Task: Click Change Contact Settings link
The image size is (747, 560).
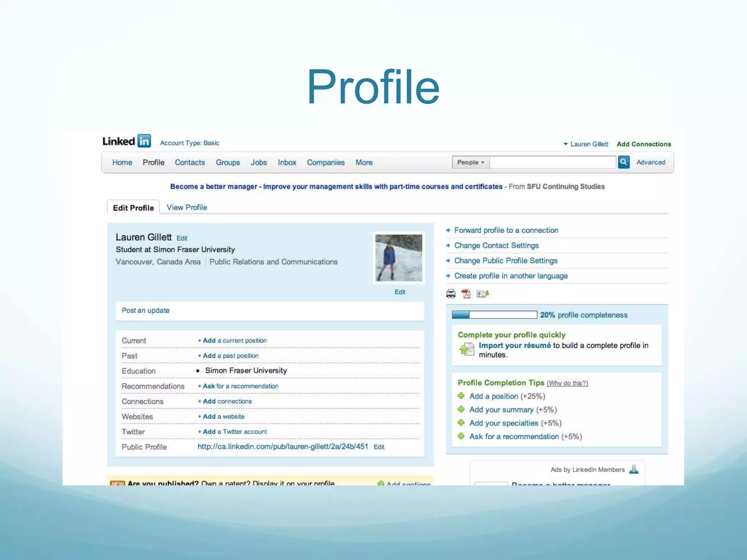Action: tap(496, 246)
